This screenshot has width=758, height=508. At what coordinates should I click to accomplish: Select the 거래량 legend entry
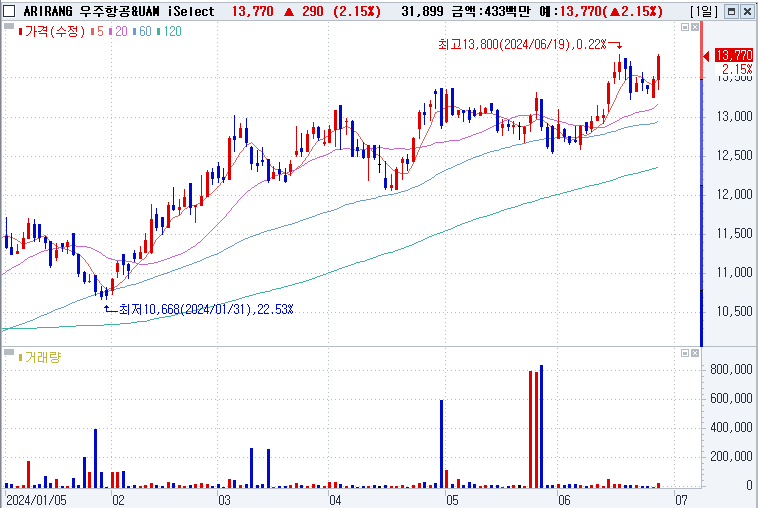(x=40, y=357)
